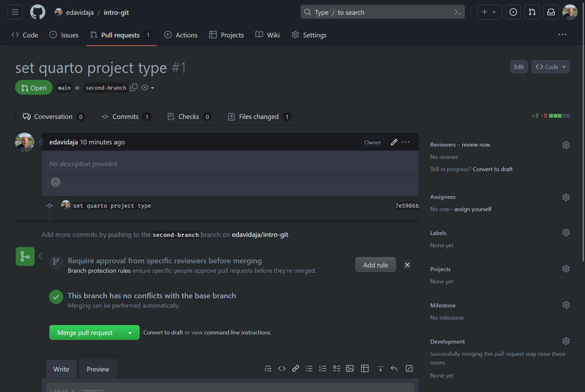The height and width of the screenshot is (392, 585).
Task: Open the hamburger navigation menu
Action: [x=15, y=12]
